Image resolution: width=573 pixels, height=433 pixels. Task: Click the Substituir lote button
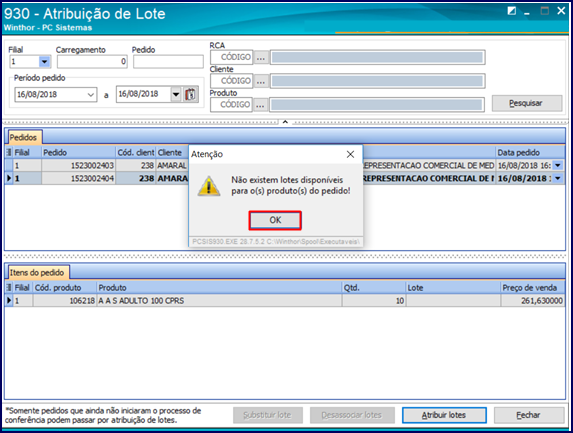tap(268, 415)
